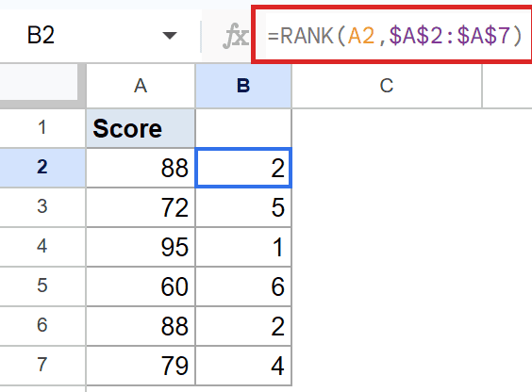Click the formula bar with the RANK formula

[393, 35]
